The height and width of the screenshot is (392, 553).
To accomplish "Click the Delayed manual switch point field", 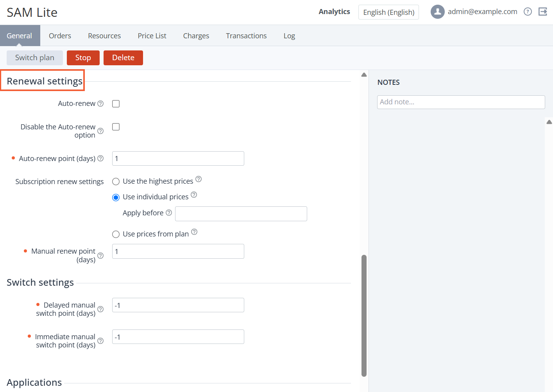I will [x=178, y=305].
